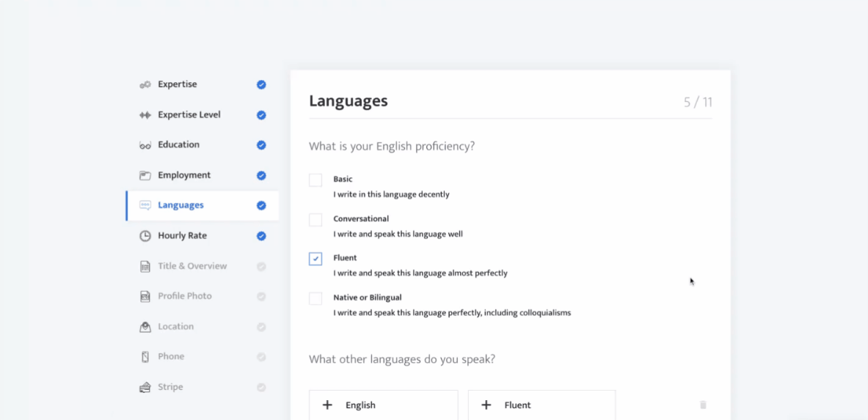Click 'What is your English proficiency?' question

pyautogui.click(x=392, y=147)
